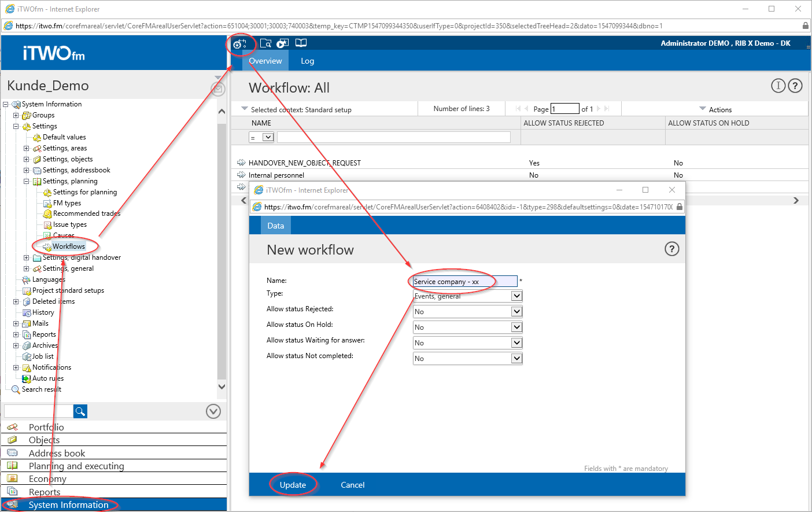Open the folder search icon in top toolbar
The image size is (812, 512).
pyautogui.click(x=265, y=43)
